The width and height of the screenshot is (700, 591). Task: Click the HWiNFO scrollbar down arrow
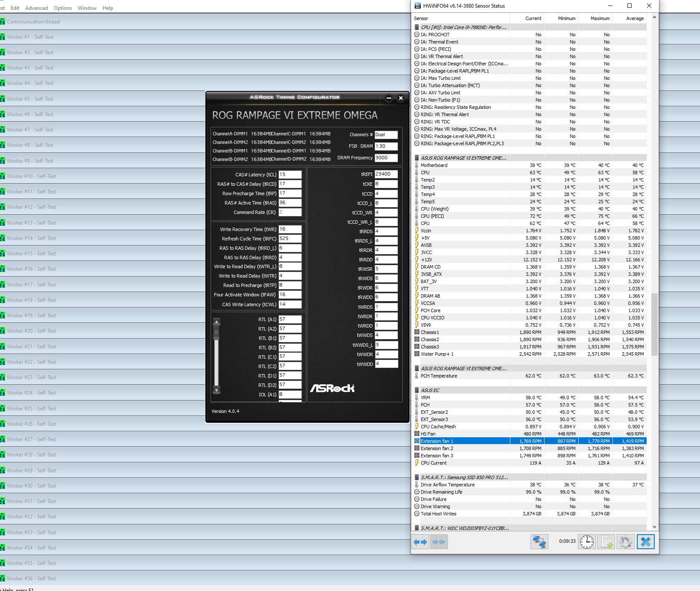point(654,527)
